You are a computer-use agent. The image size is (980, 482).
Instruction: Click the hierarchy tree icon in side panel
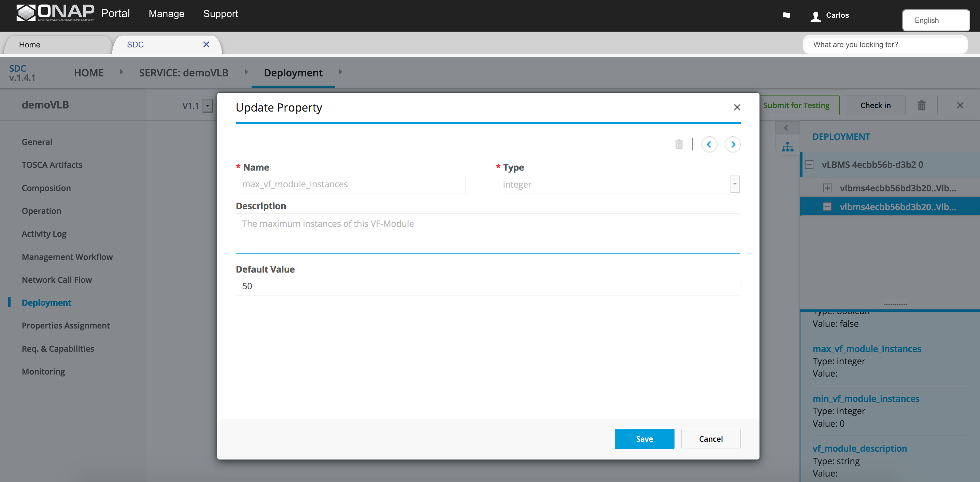pyautogui.click(x=787, y=147)
